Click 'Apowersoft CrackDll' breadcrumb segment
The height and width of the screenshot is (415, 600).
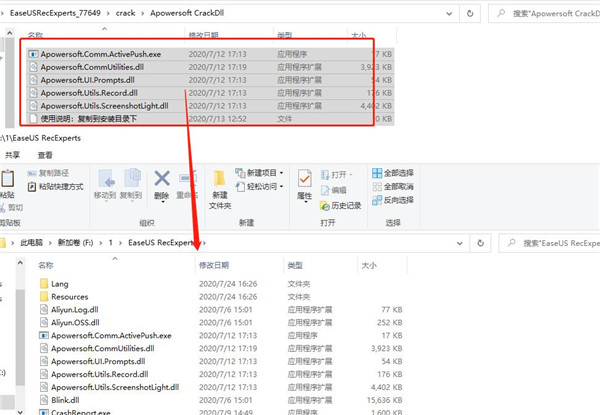[x=187, y=13]
